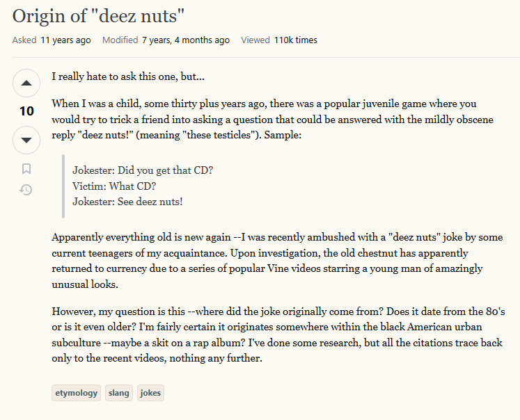Viewport: 520px width, 420px height.
Task: Click the vote score number 10
Action: pos(26,111)
